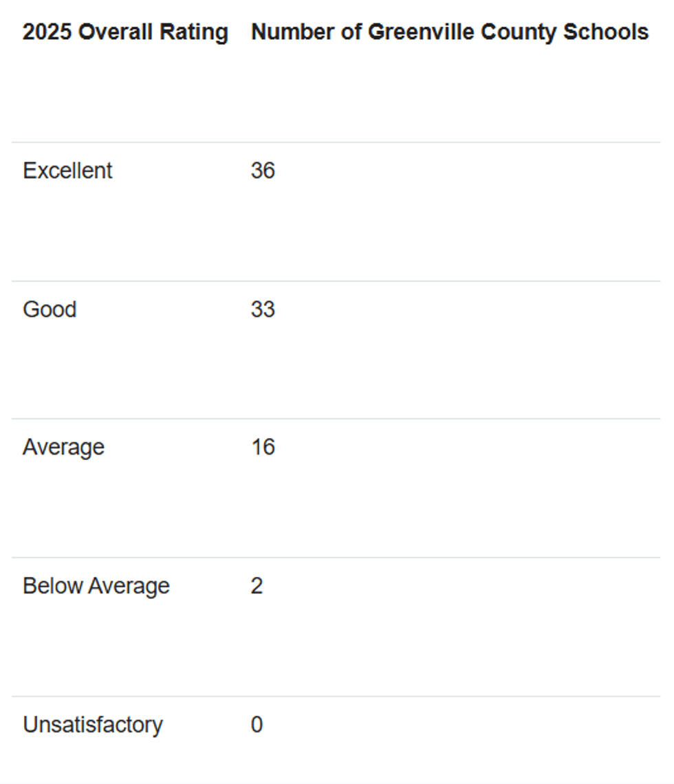Click the number 16 beside Average
Image resolution: width=674 pixels, height=784 pixels.
tap(263, 448)
